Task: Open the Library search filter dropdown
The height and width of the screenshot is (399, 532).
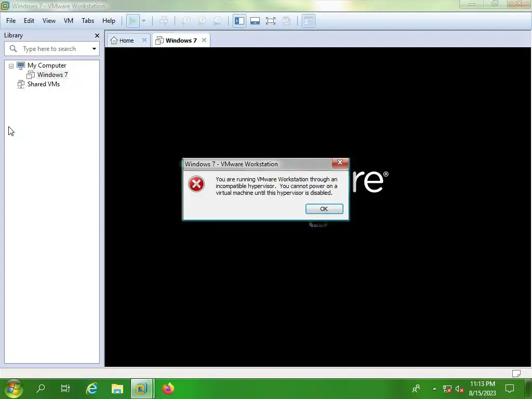Action: click(94, 49)
